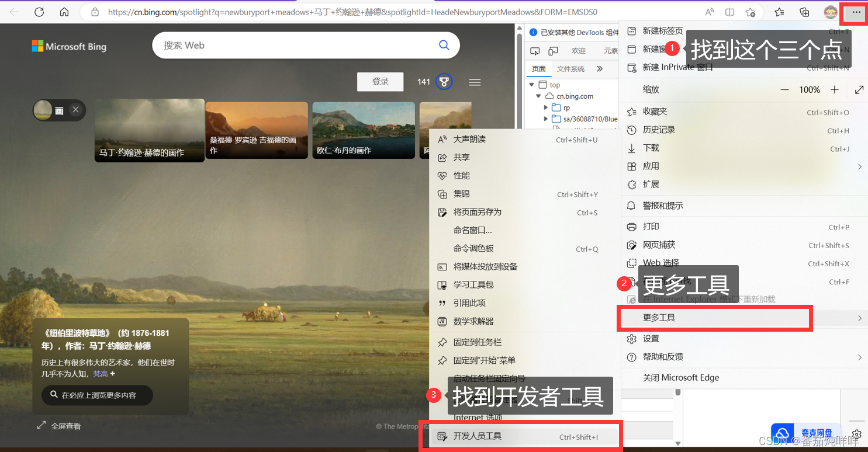Open the favorites toolbar icon
Image resolution: width=868 pixels, height=452 pixels.
click(x=779, y=12)
